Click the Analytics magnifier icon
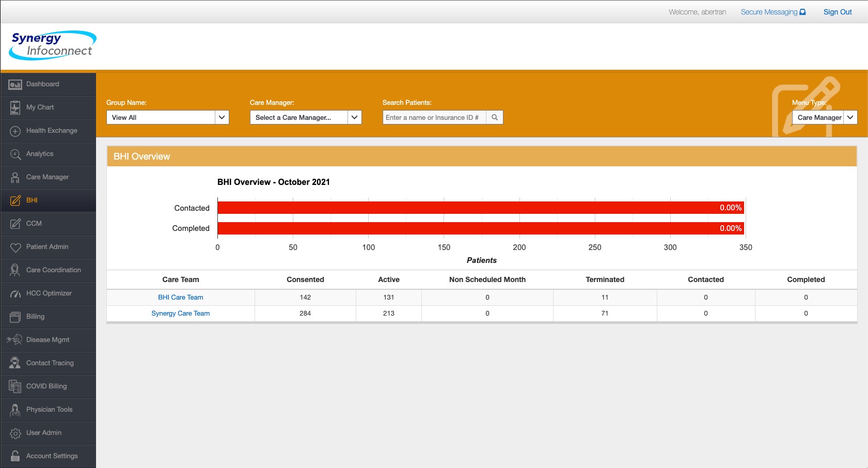 click(x=15, y=154)
